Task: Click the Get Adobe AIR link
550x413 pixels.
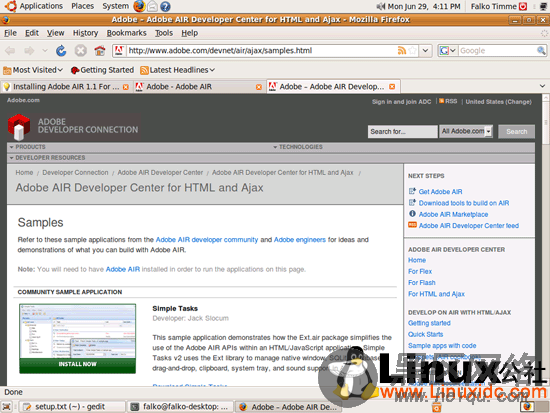Action: tap(440, 192)
